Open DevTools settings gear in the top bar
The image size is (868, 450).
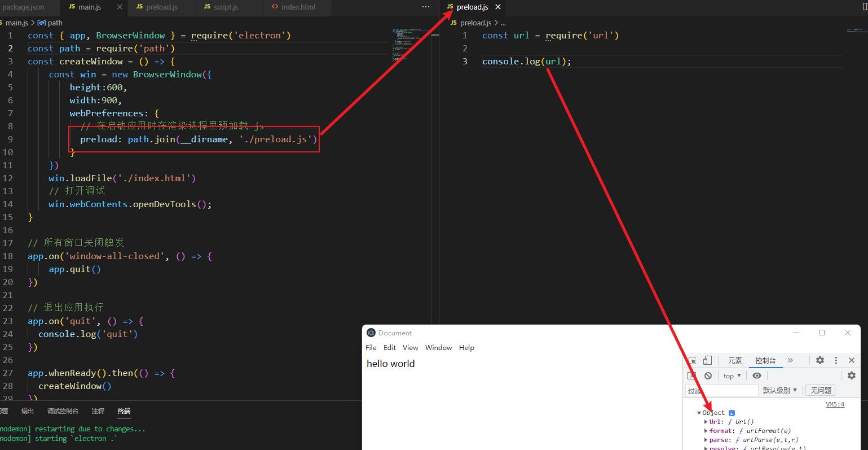[820, 360]
